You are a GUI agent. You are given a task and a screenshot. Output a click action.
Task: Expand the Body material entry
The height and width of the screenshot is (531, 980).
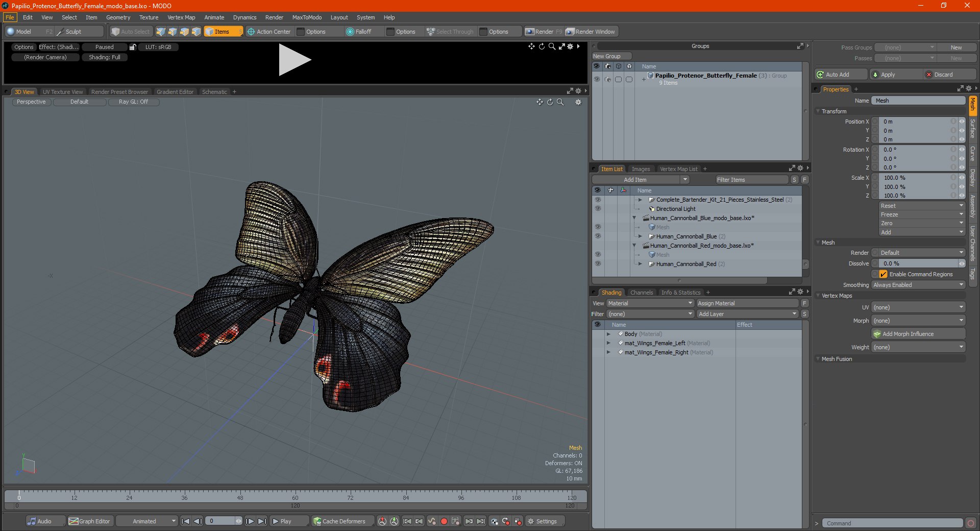pyautogui.click(x=608, y=334)
